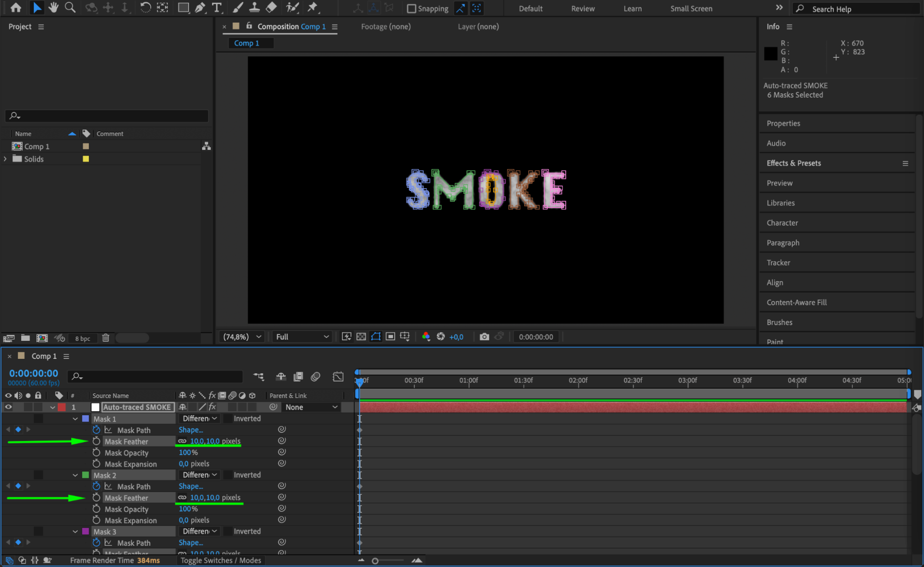924x567 pixels.
Task: Select the Puppet Pin tool
Action: [x=313, y=7]
